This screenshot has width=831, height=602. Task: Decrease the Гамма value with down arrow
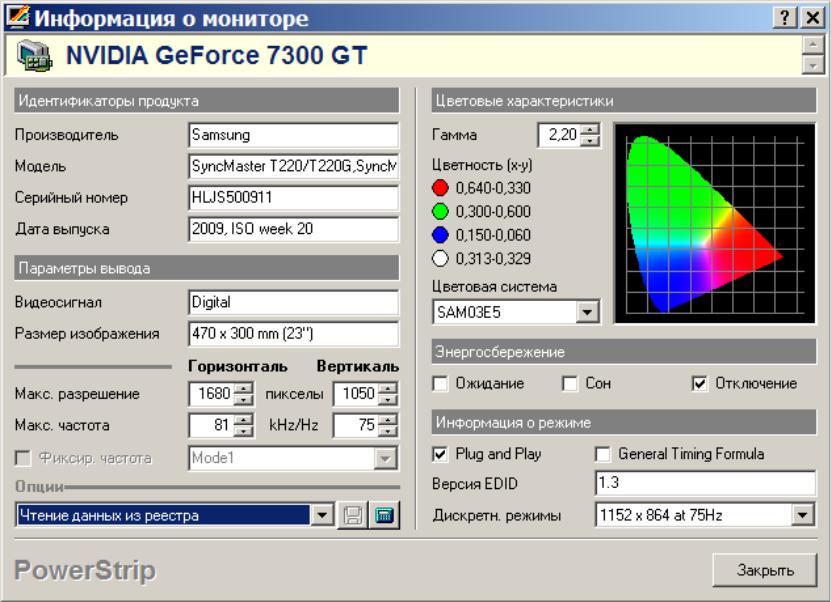click(x=590, y=140)
